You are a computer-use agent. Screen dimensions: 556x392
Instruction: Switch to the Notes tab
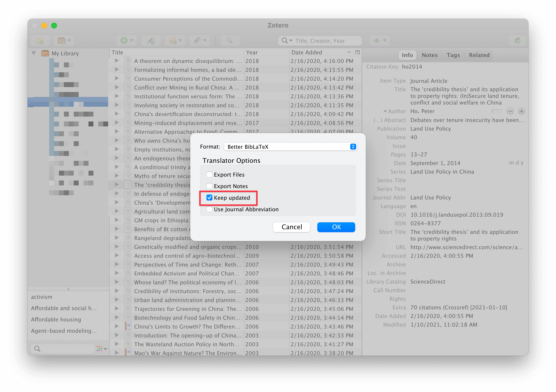(429, 55)
